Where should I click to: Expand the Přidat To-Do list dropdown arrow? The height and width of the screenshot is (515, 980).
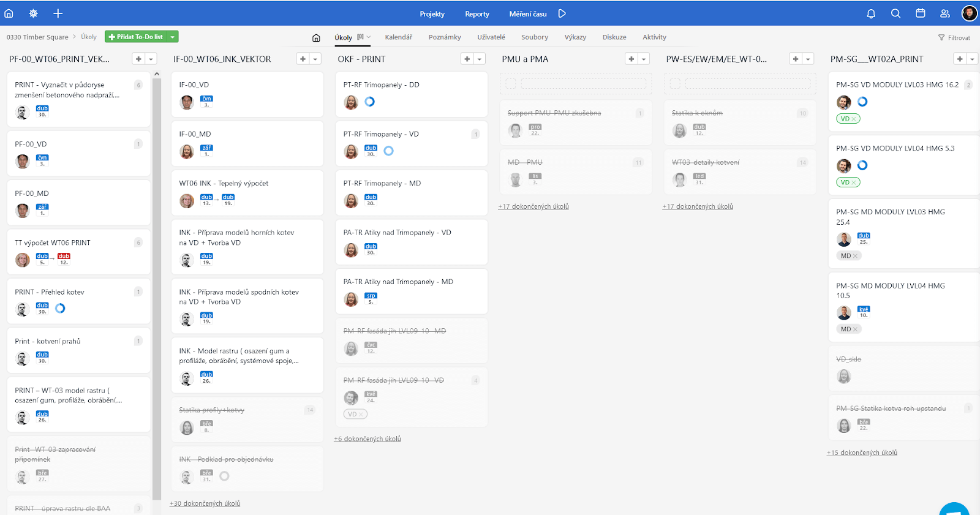coord(173,37)
